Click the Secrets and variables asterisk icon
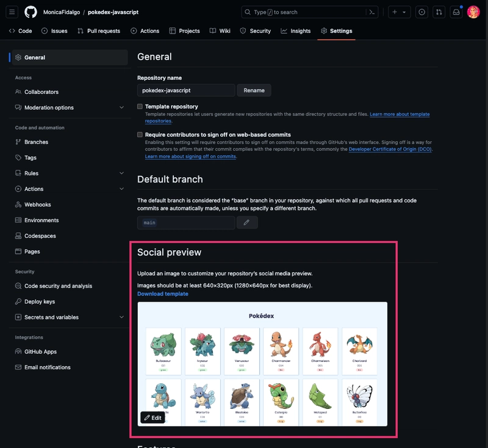The height and width of the screenshot is (448, 488). point(18,317)
